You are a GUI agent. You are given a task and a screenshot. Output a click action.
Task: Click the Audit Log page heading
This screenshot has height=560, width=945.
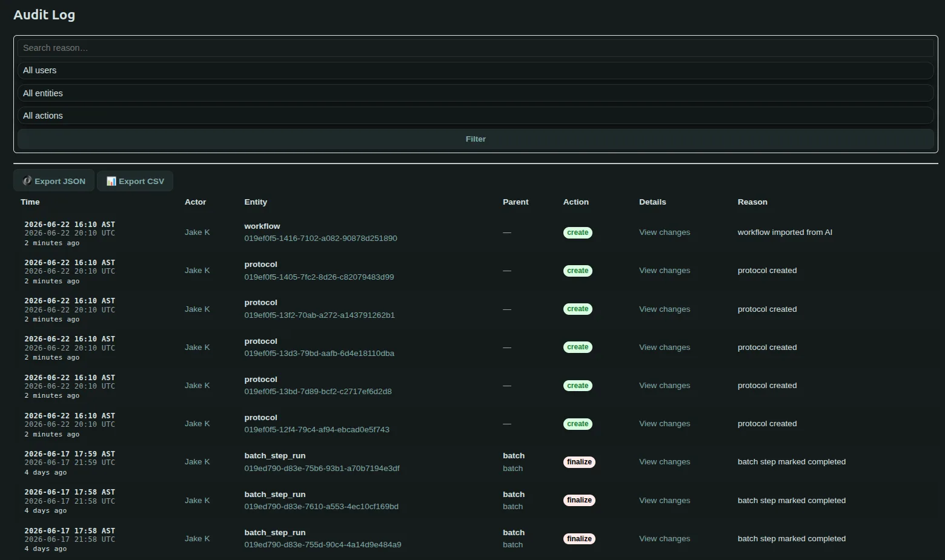[44, 15]
